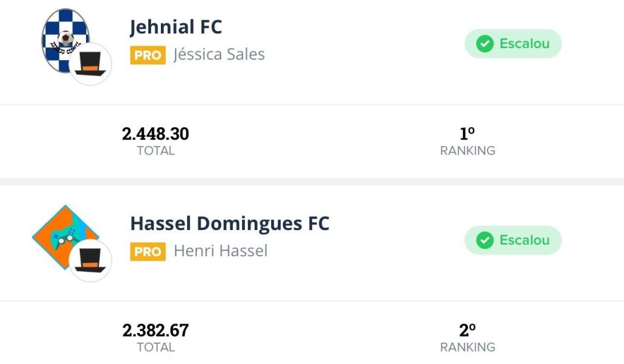This screenshot has width=624, height=364.
Task: Click RANKING label under 2º position
Action: [467, 348]
